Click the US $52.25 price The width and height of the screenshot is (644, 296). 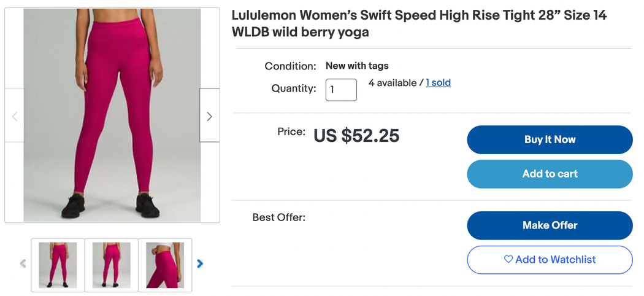[x=356, y=136]
